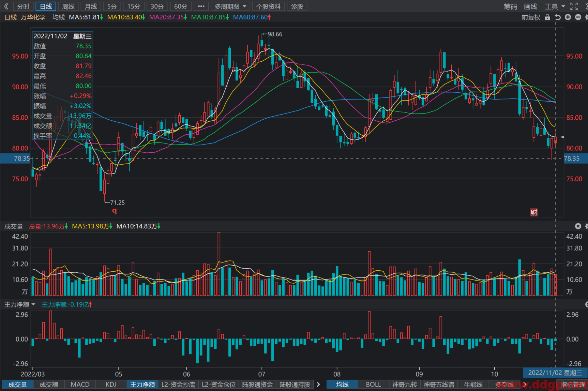Collapse the left panel with double-chevron icon
Image resolution: width=588 pixels, height=391 pixels.
6,6
